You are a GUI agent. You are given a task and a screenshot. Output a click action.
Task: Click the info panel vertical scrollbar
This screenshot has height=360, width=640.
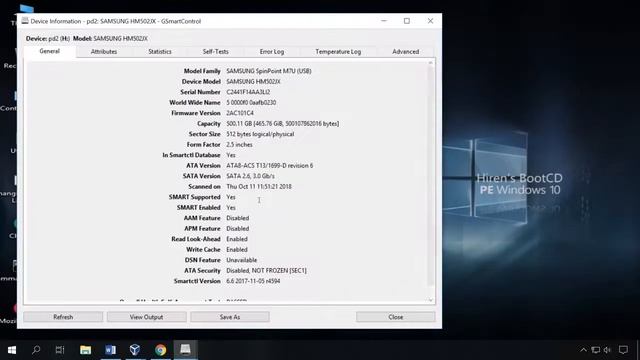[x=430, y=176]
